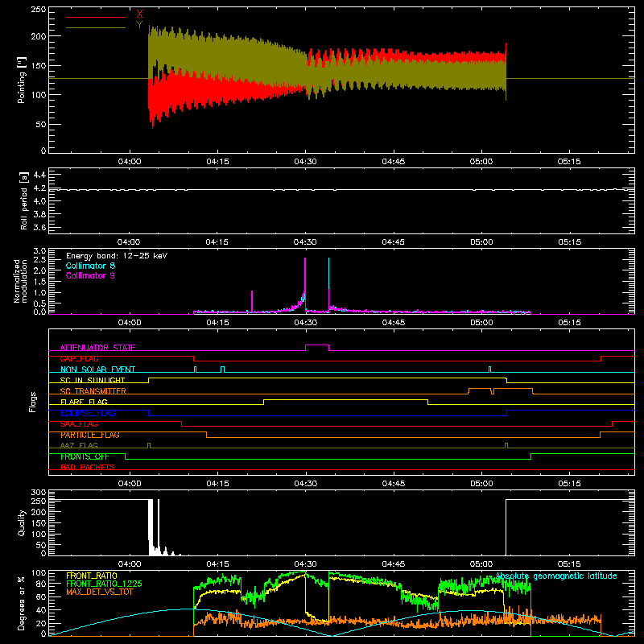
Task: Click the 05:00 tick label under Roll period plot
Action: (x=481, y=242)
